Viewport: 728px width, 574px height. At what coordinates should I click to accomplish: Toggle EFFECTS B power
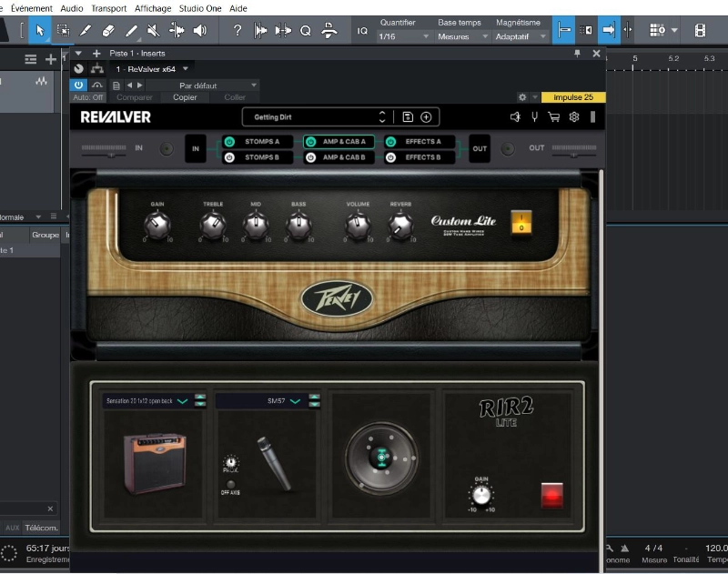point(391,157)
